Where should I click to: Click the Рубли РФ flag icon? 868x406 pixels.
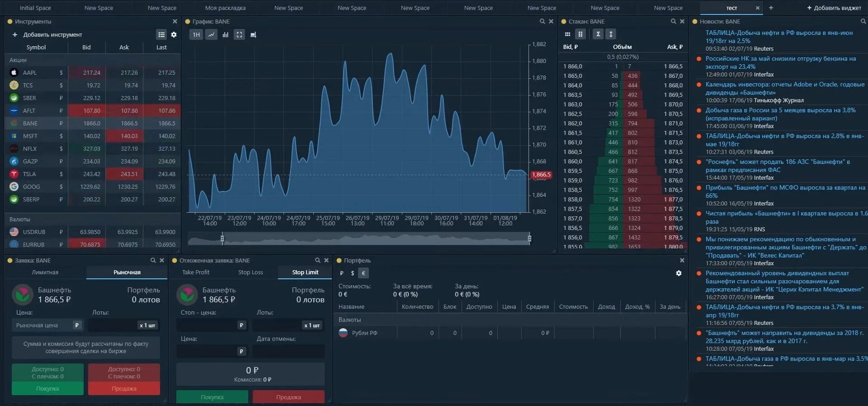[x=343, y=333]
